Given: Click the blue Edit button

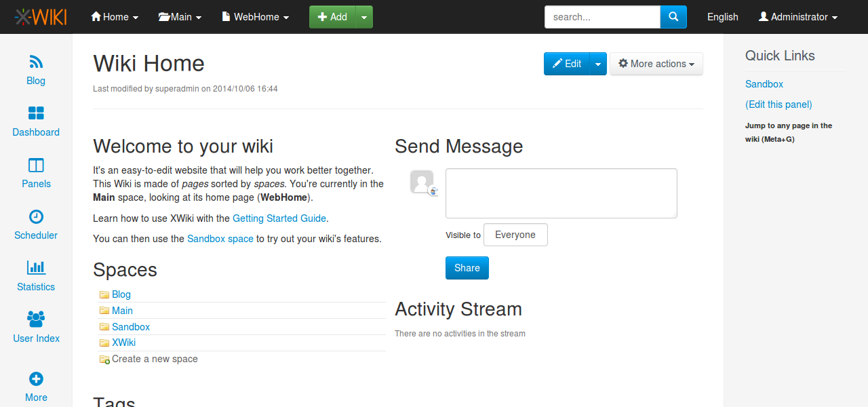Looking at the screenshot, I should tap(567, 64).
